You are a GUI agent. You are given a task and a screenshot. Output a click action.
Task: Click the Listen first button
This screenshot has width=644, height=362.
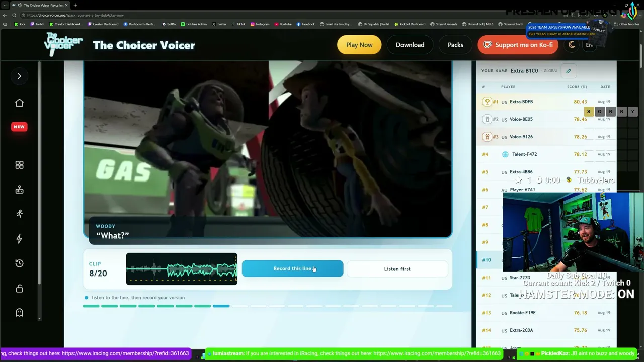[x=397, y=269]
